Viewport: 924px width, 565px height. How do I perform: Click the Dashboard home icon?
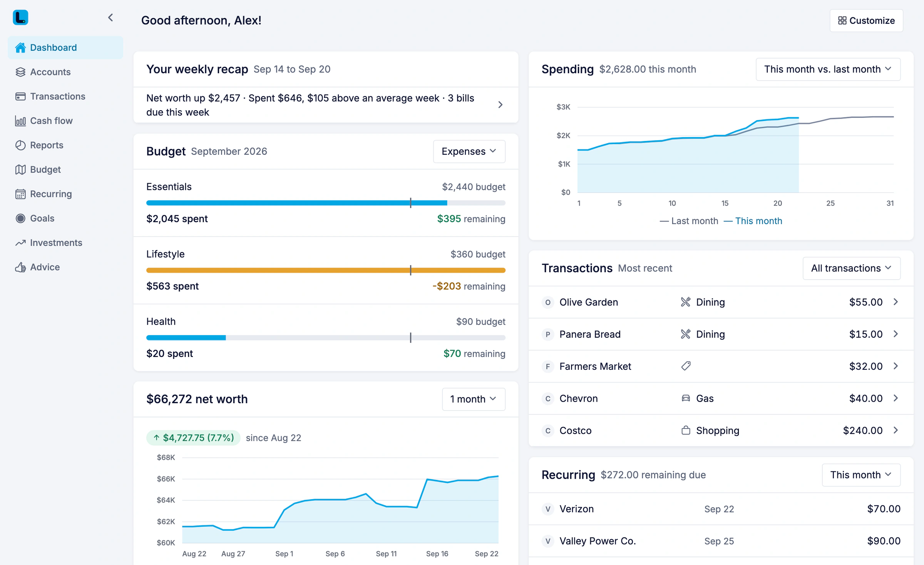click(x=20, y=47)
